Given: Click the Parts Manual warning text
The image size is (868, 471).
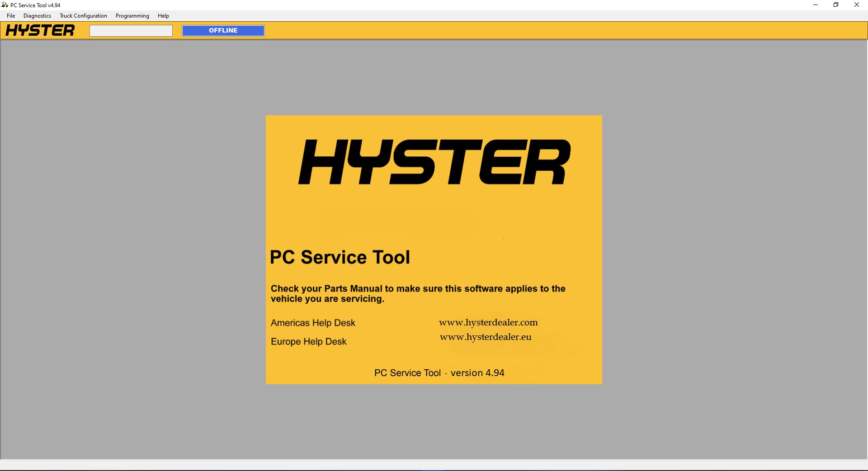Looking at the screenshot, I should (417, 293).
